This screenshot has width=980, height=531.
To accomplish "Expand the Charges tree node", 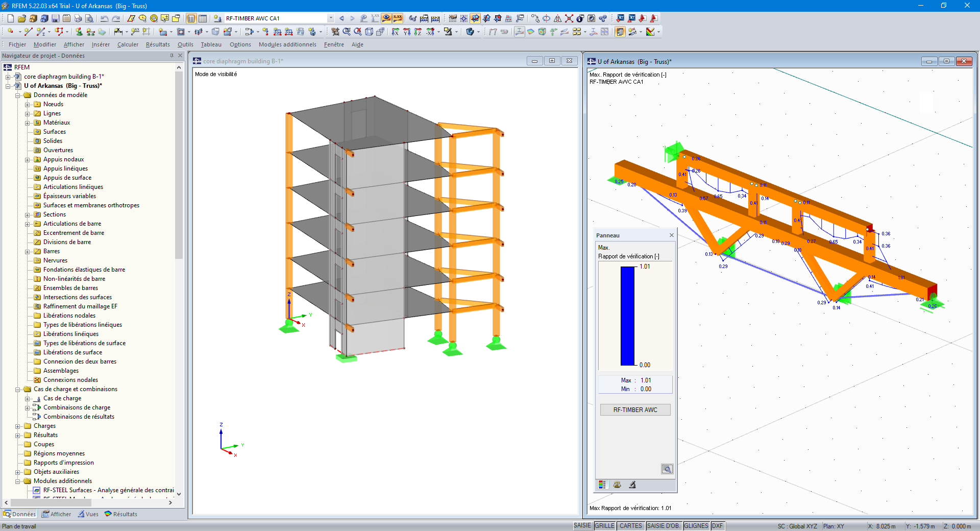I will click(x=18, y=426).
